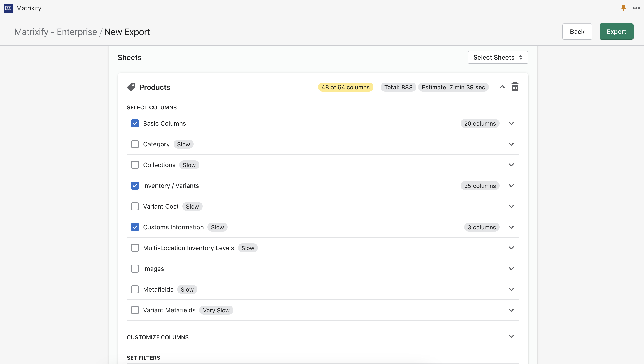Click the Slow tag beside Metafields
This screenshot has width=644, height=364.
[187, 290]
